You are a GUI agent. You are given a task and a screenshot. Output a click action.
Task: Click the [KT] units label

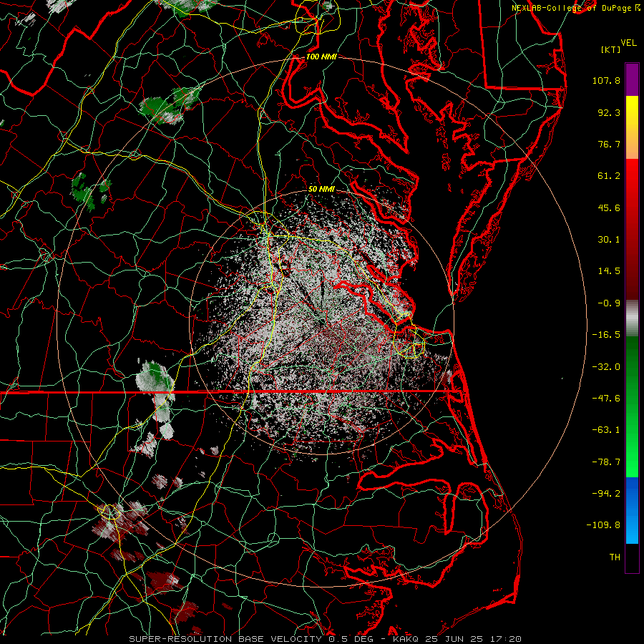(611, 49)
